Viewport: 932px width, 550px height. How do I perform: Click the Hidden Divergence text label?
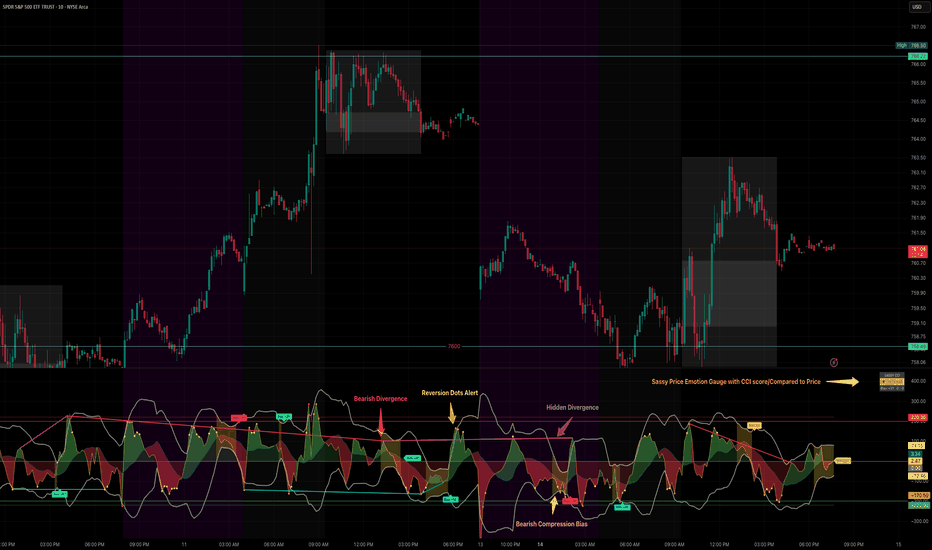click(x=572, y=407)
